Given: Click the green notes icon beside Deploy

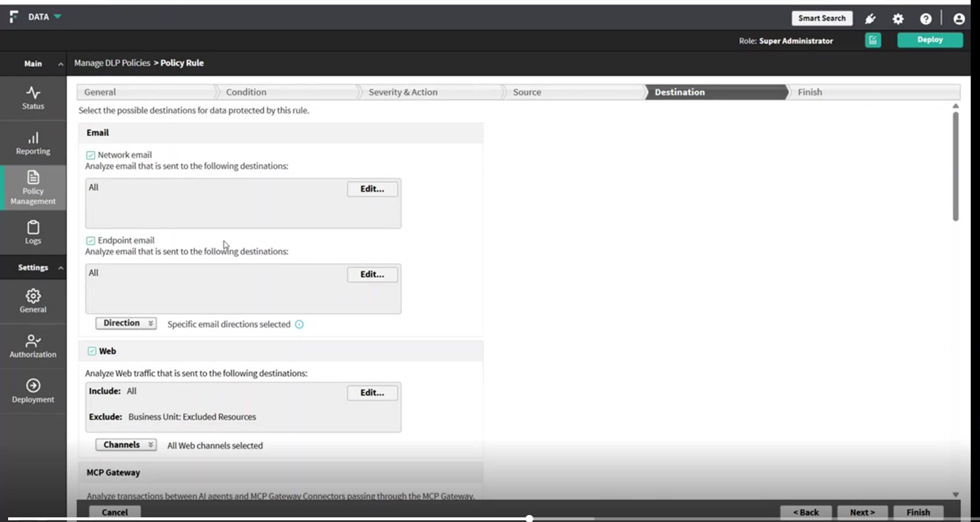Looking at the screenshot, I should (873, 40).
